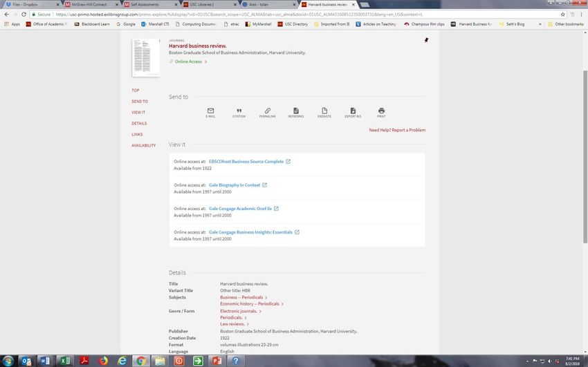Launch Internet Explorer from taskbar
Screen dimensions: 588x367
point(122,361)
